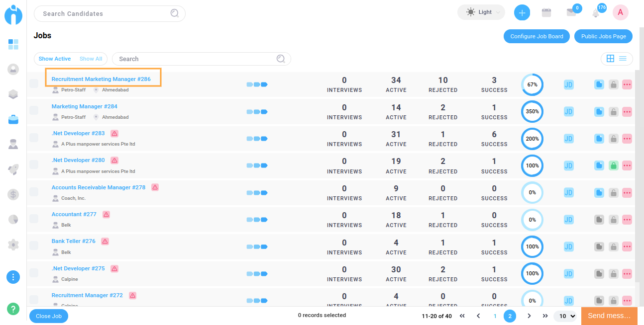This screenshot has height=325, width=644.
Task: Open the notifications bell icon
Action: coord(596,13)
